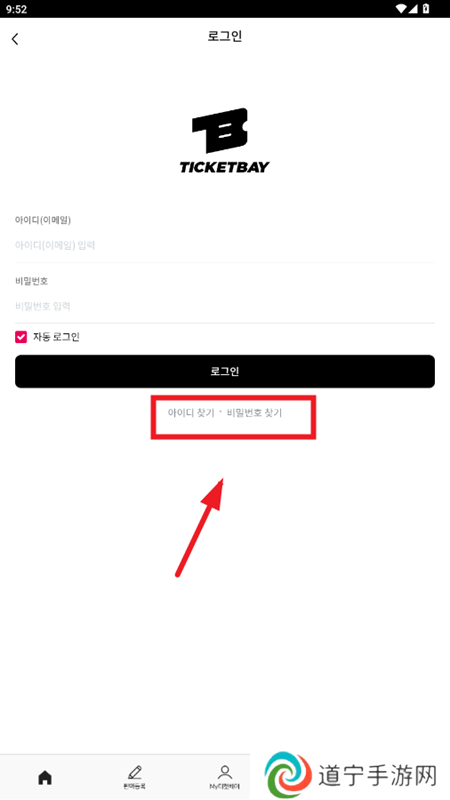Tap the battery status icon

pyautogui.click(x=427, y=9)
